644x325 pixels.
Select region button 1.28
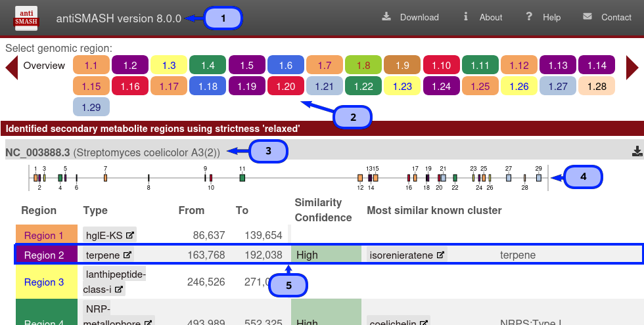597,86
